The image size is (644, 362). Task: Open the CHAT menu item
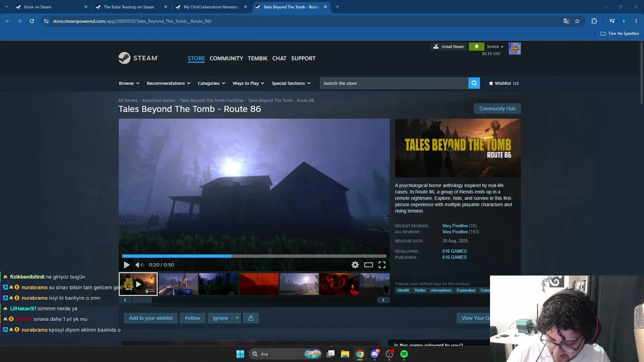[x=279, y=58]
